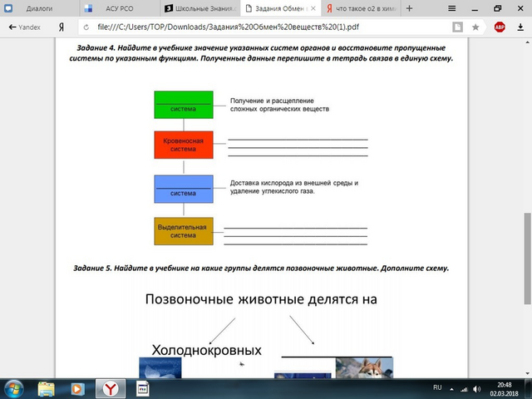This screenshot has width=532, height=399.
Task: Reload the current PDF page
Action: click(86, 27)
